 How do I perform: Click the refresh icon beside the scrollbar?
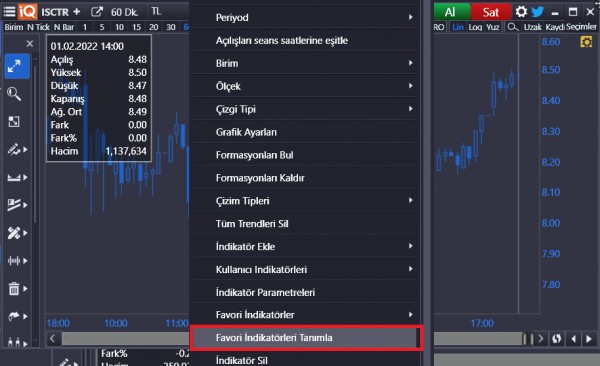click(x=557, y=339)
